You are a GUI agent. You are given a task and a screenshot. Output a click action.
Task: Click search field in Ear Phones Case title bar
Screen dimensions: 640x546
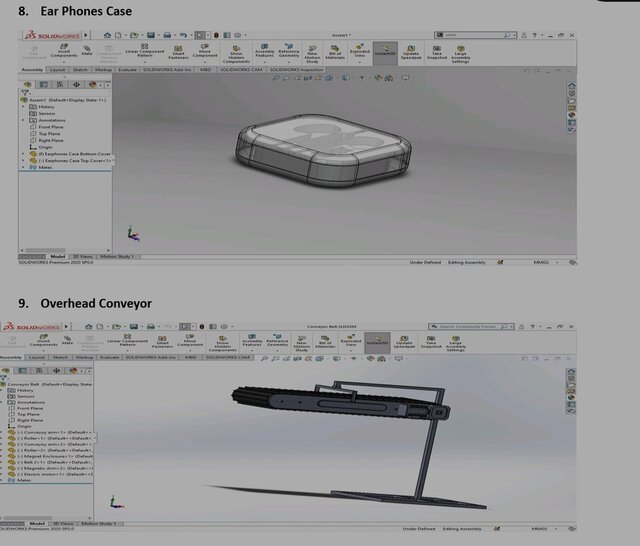[476, 35]
